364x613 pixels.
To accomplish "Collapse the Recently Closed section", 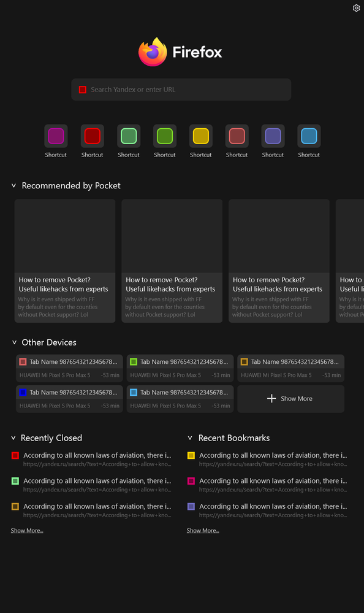I will point(13,438).
